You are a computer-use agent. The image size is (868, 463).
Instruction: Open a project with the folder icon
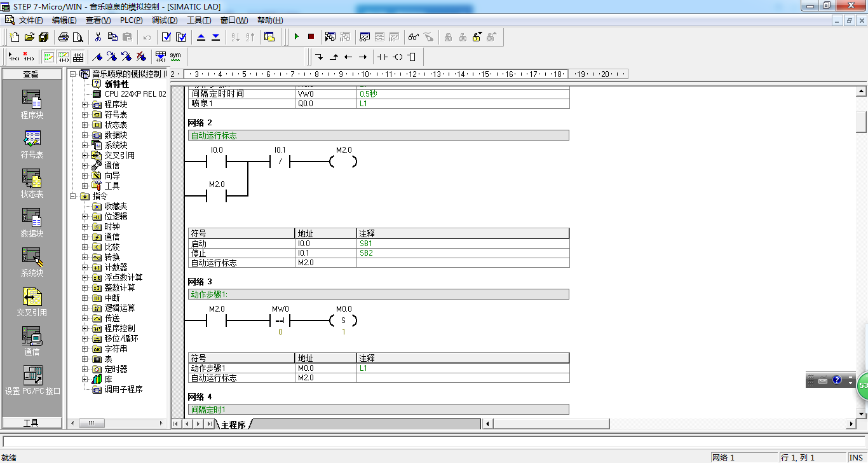click(29, 37)
